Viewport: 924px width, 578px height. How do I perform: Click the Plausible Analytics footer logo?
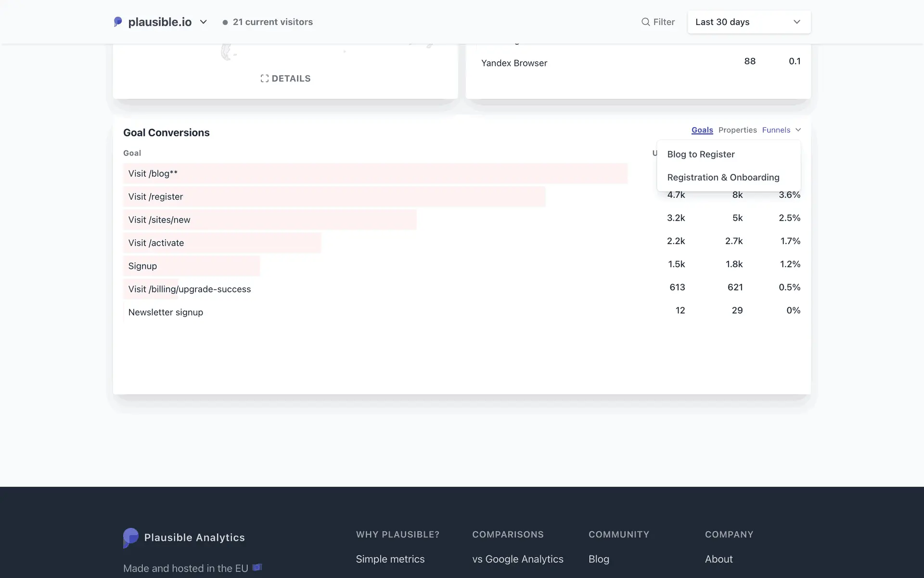(x=131, y=538)
